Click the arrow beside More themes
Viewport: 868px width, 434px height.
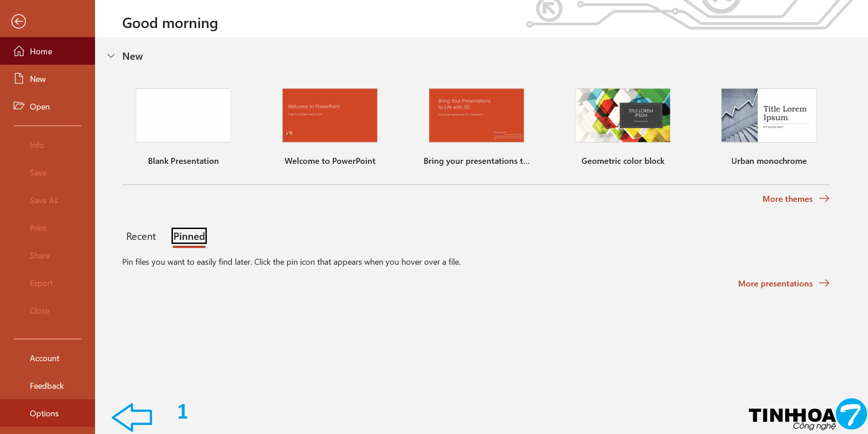[x=824, y=199]
